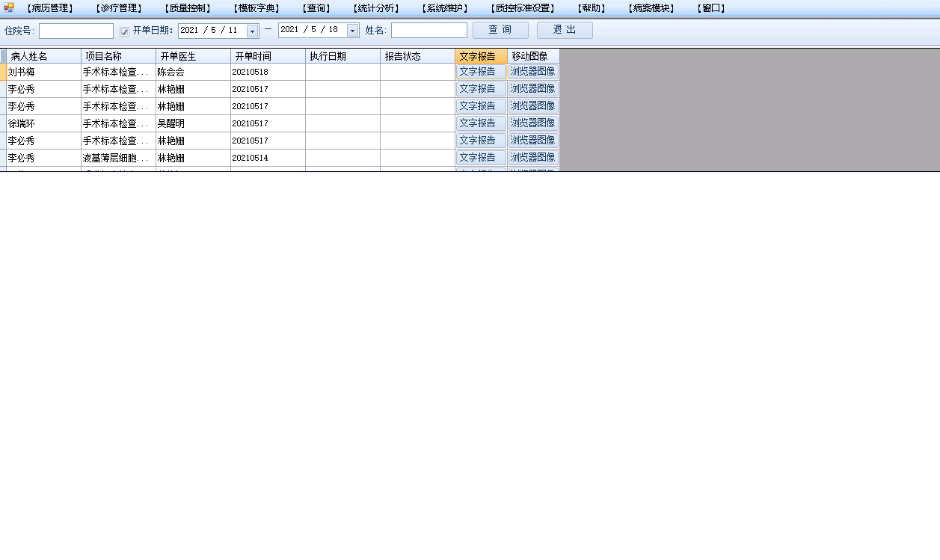The width and height of the screenshot is (940, 560).
Task: Focus the 住院号 input field
Action: pos(76,31)
